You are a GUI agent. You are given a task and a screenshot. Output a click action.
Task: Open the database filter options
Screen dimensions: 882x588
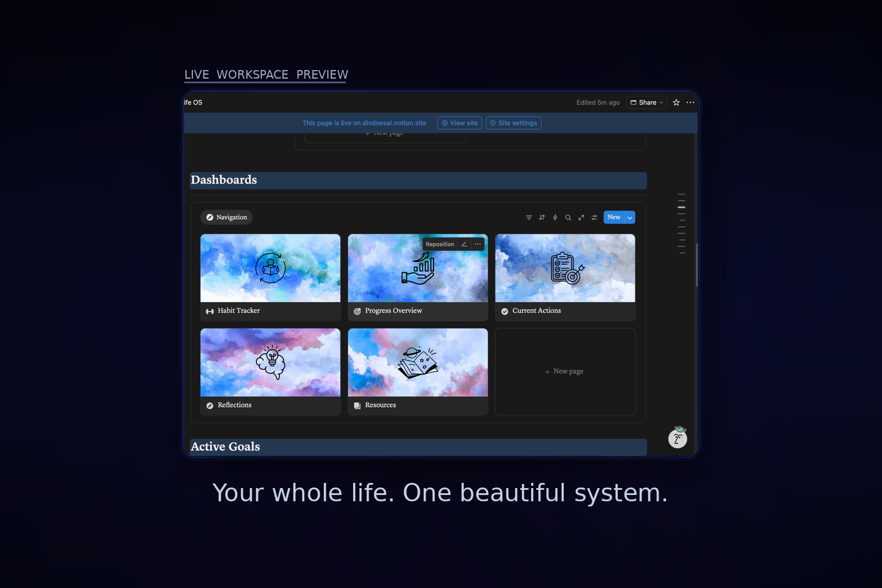529,217
